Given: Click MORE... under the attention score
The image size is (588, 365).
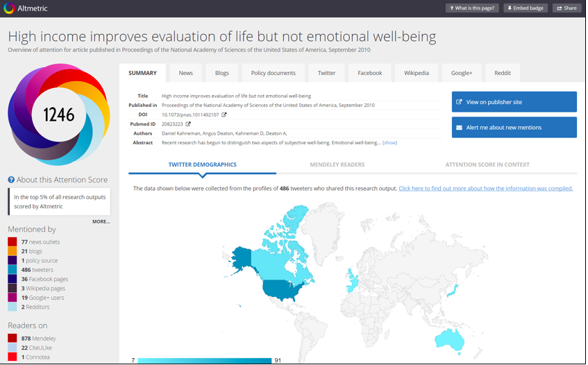Looking at the screenshot, I should [101, 222].
